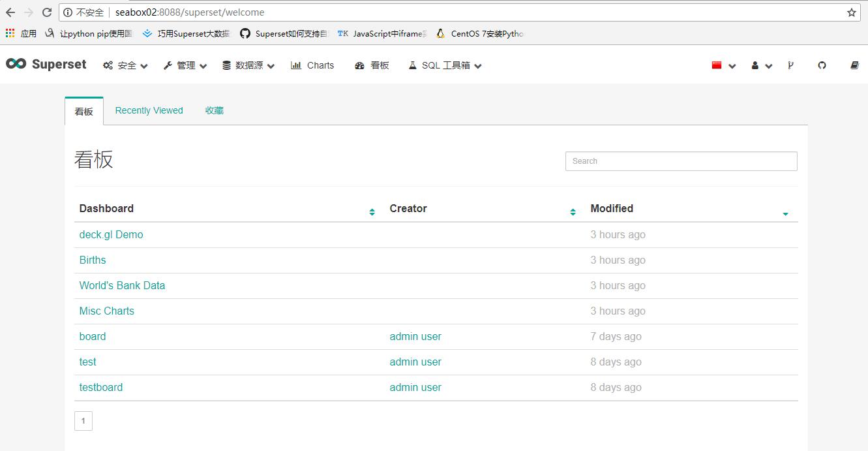Click '3 hours ago' in Births row
This screenshot has height=451, width=868.
[x=618, y=260]
